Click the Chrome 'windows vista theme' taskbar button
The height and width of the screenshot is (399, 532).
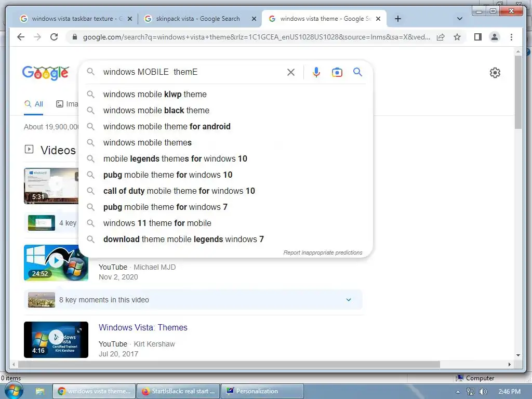pyautogui.click(x=94, y=391)
